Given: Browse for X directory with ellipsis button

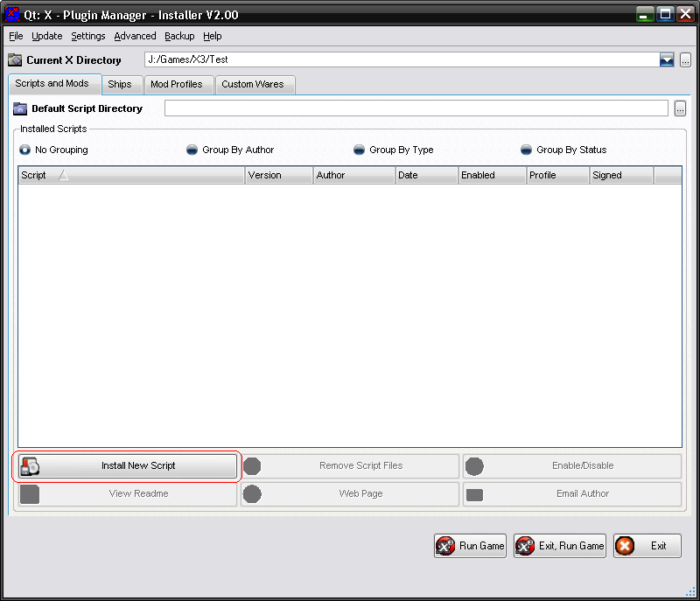Looking at the screenshot, I should [685, 59].
